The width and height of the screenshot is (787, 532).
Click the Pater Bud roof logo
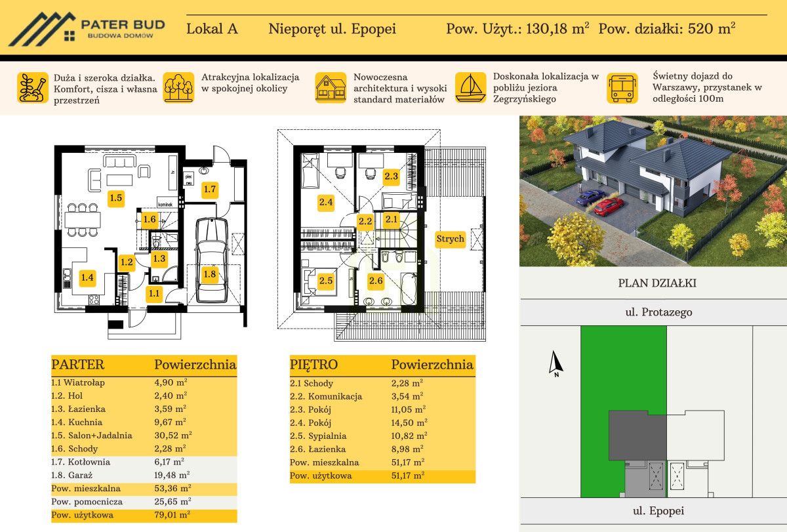(43, 28)
